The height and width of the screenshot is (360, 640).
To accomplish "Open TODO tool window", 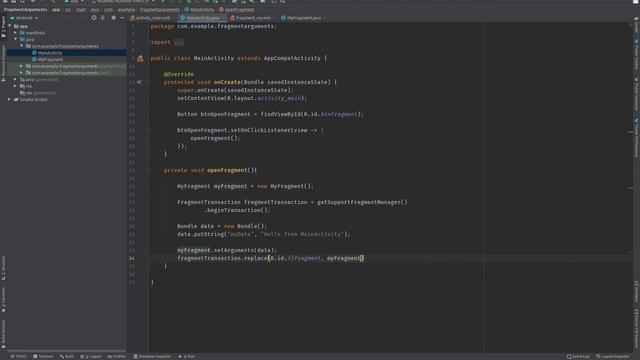I will (18, 357).
